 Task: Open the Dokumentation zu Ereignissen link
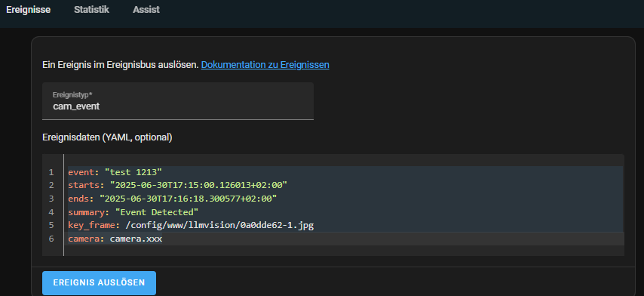(x=265, y=65)
